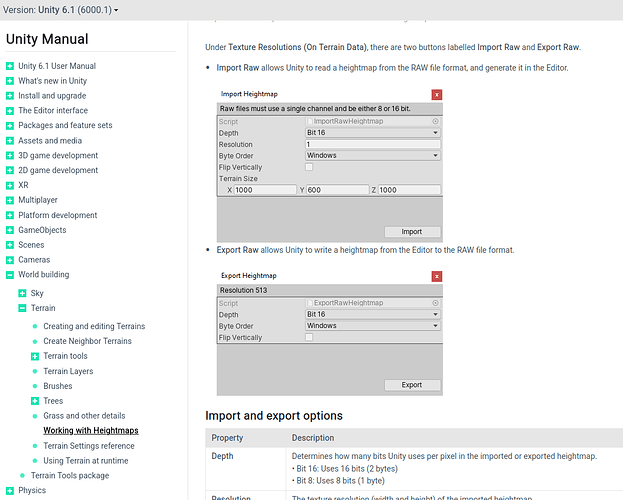Expand the XR section plus icon

tap(10, 185)
